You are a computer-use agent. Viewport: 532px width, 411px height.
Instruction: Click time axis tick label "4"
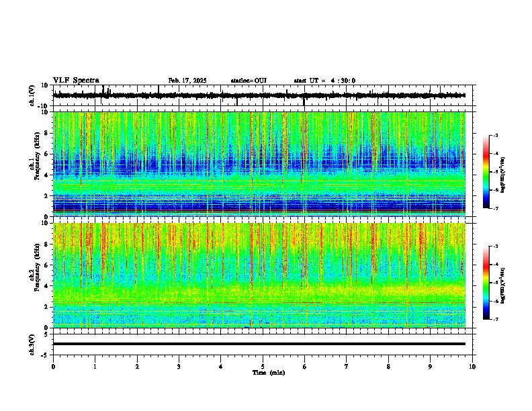click(221, 367)
